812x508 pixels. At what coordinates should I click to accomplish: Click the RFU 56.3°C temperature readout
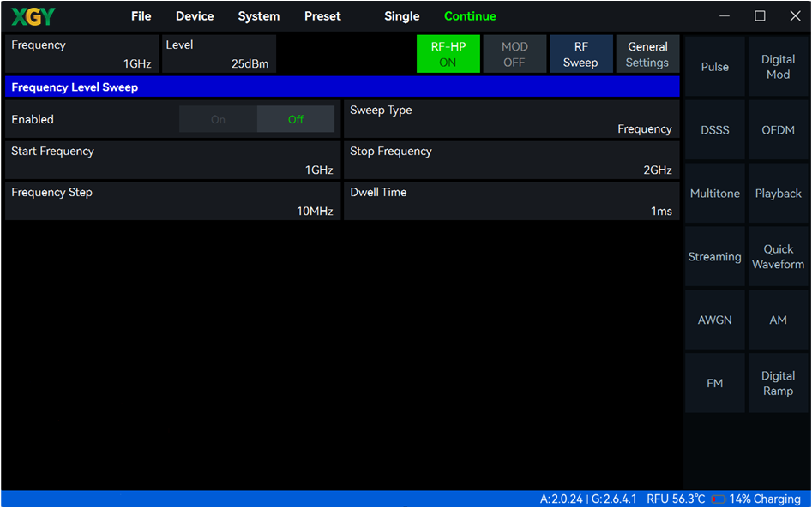coord(676,499)
